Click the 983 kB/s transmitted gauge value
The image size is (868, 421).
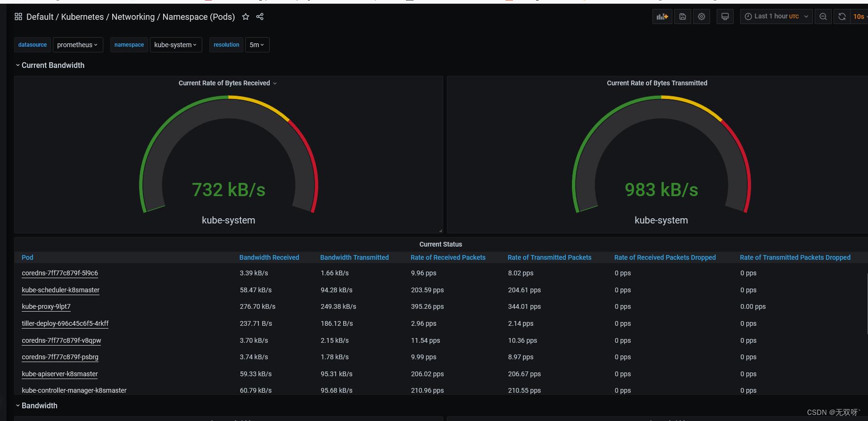click(661, 190)
